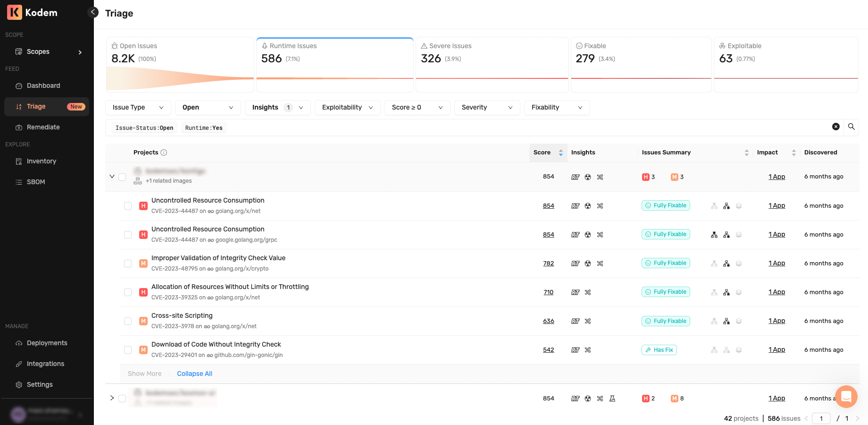Image resolution: width=868 pixels, height=425 pixels.
Task: Click the Integrations plug icon
Action: [19, 364]
